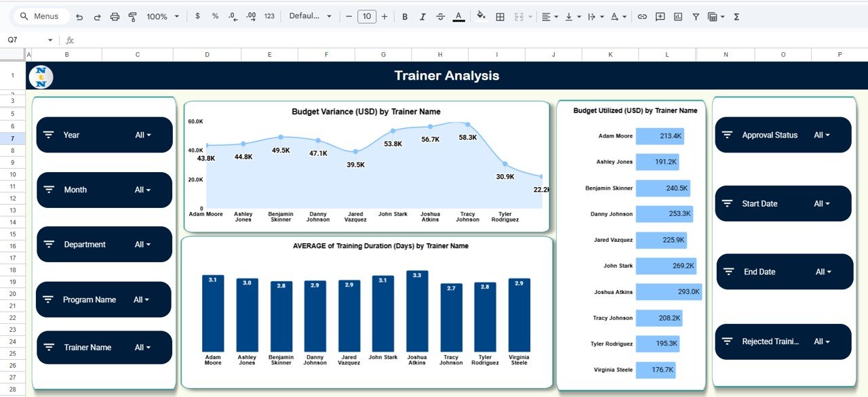Image resolution: width=868 pixels, height=397 pixels.
Task: Toggle bold formatting
Action: coord(405,16)
